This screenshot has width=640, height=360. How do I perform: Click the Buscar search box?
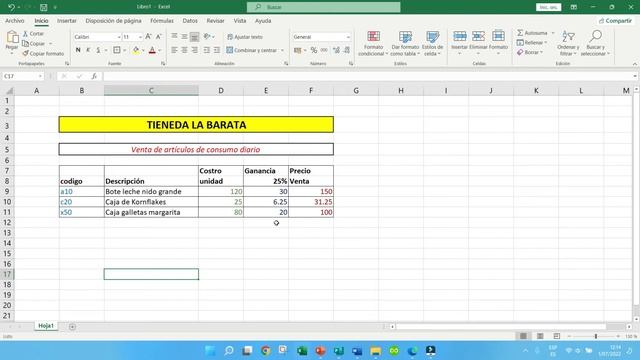click(324, 7)
